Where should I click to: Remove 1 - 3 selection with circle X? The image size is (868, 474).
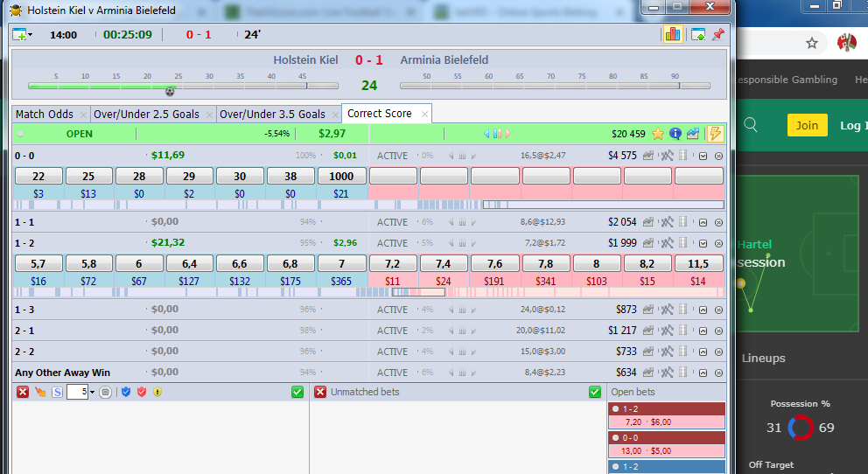click(718, 310)
